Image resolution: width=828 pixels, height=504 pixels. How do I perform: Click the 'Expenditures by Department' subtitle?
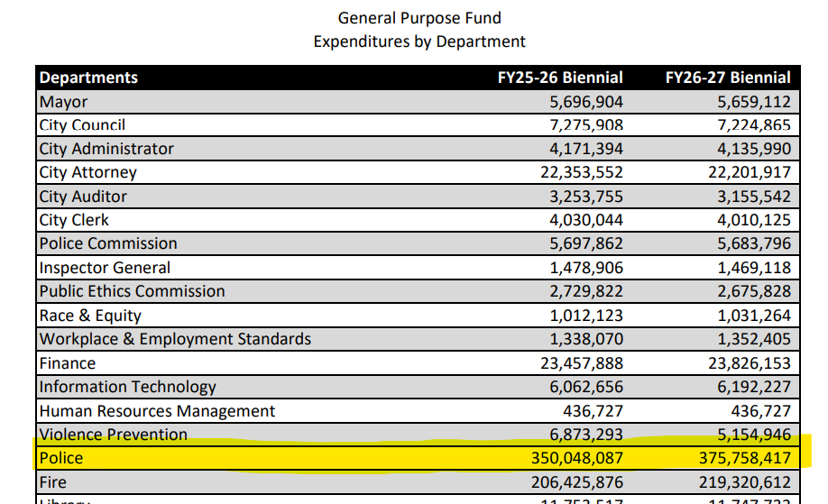[x=419, y=41]
